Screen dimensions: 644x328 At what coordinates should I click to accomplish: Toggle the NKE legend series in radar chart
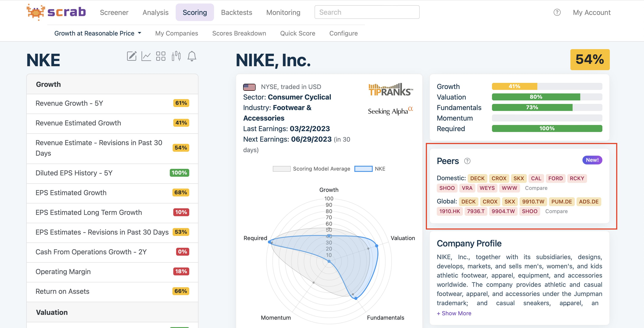(x=370, y=169)
